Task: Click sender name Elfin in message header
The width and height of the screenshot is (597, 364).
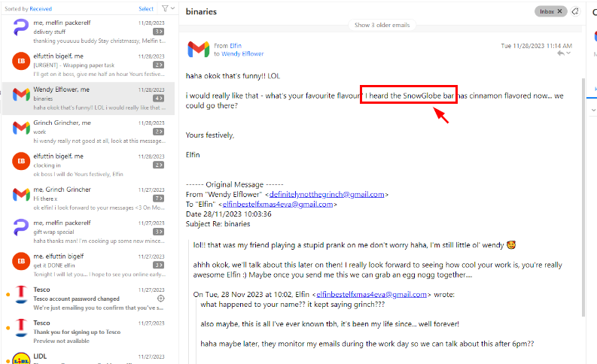Action: point(236,46)
